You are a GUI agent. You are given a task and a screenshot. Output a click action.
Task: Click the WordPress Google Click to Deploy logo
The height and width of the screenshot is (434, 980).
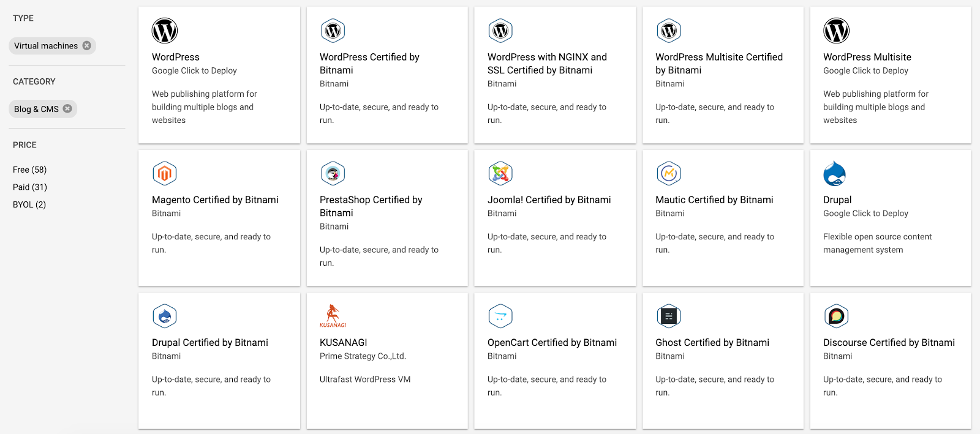tap(165, 31)
